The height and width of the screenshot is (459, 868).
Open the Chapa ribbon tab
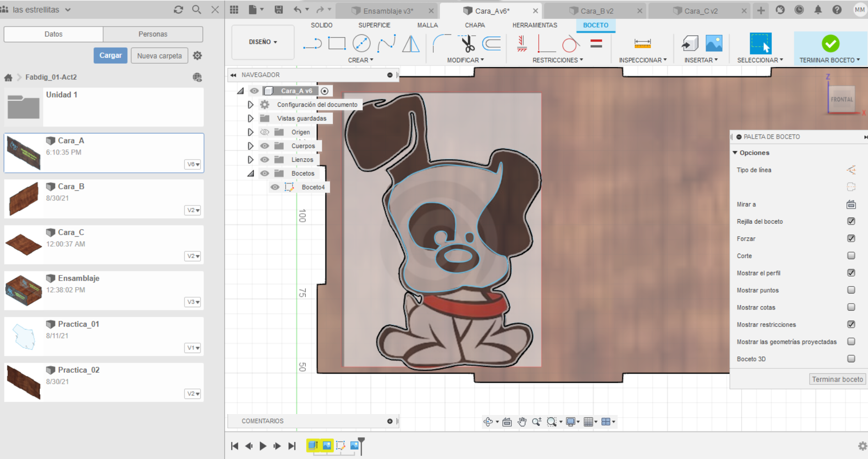[x=475, y=25]
